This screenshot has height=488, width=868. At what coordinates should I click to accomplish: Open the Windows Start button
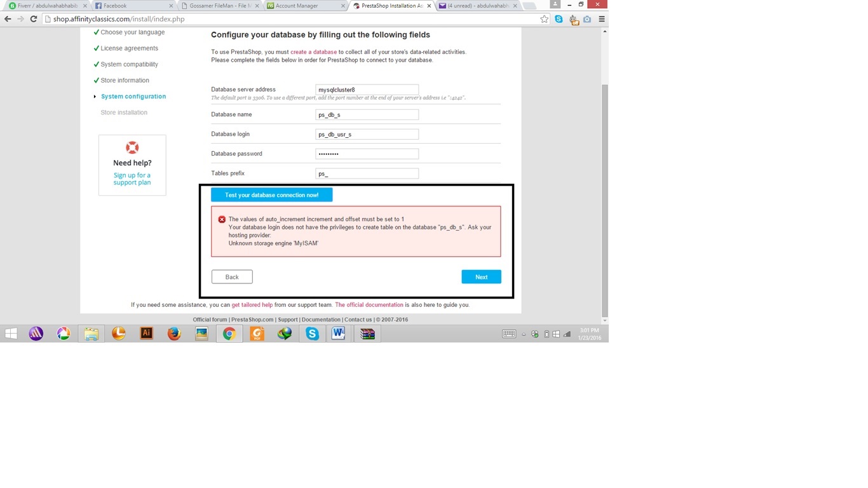(11, 334)
